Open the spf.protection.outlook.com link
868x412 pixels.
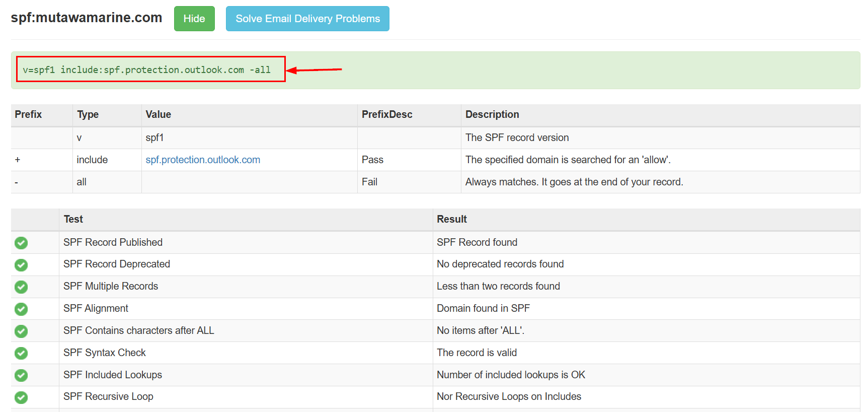203,160
